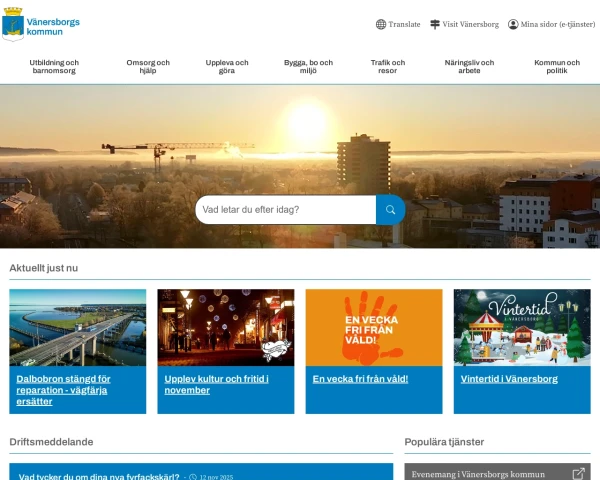
Task: Open Utbildning och barnomsorg menu
Action: [x=54, y=67]
